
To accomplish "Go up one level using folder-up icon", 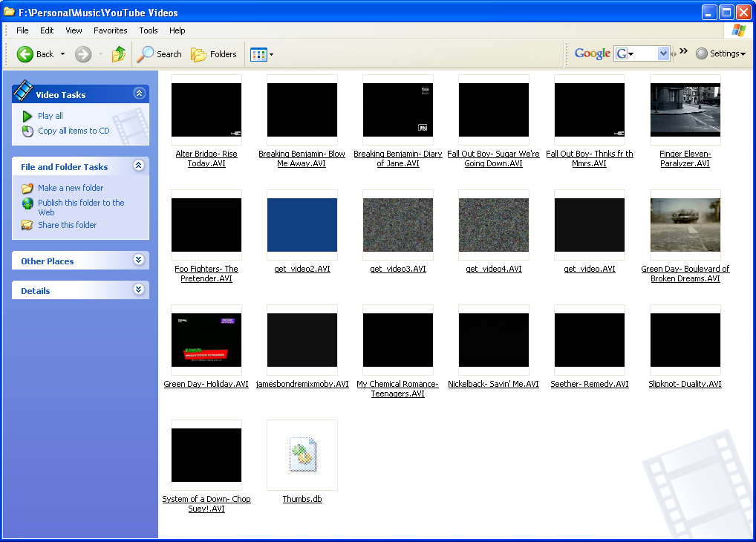I will (119, 53).
